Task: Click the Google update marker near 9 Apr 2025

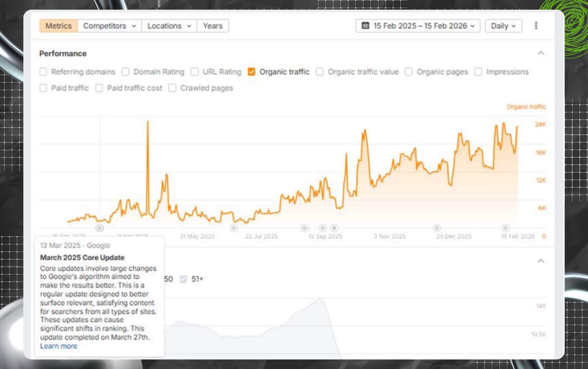Action: (x=99, y=228)
